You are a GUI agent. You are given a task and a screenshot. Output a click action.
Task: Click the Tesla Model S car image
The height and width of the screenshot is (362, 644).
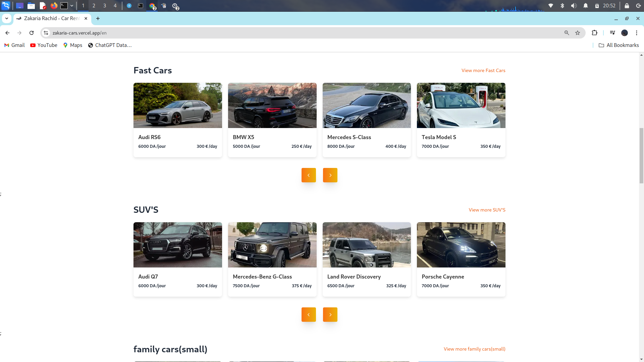461,106
